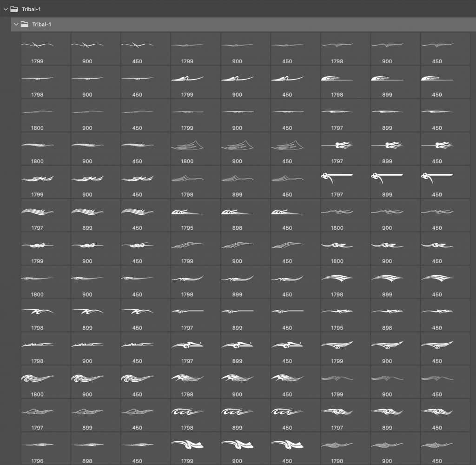Collapse the top-level Tribal-1 group chevron

tap(6, 9)
